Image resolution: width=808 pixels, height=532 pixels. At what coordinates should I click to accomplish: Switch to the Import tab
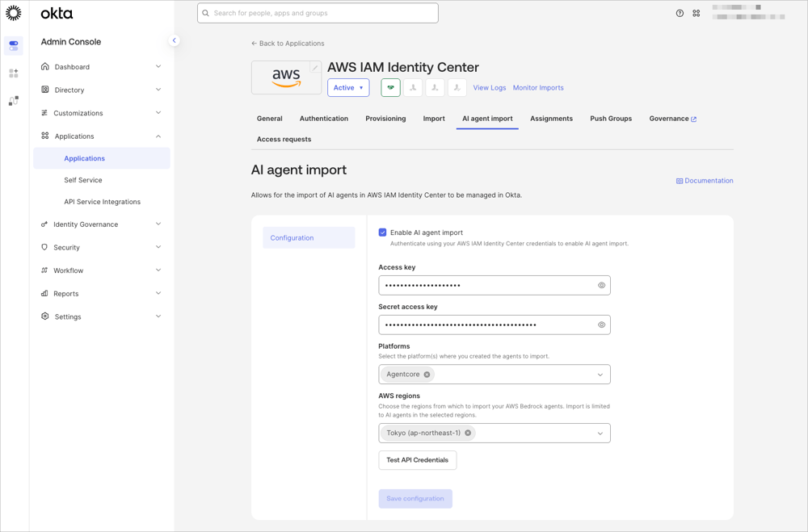tap(434, 119)
